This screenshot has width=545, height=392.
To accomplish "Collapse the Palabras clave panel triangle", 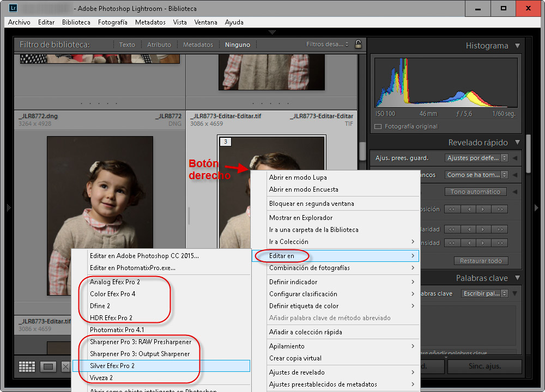I will click(x=518, y=278).
